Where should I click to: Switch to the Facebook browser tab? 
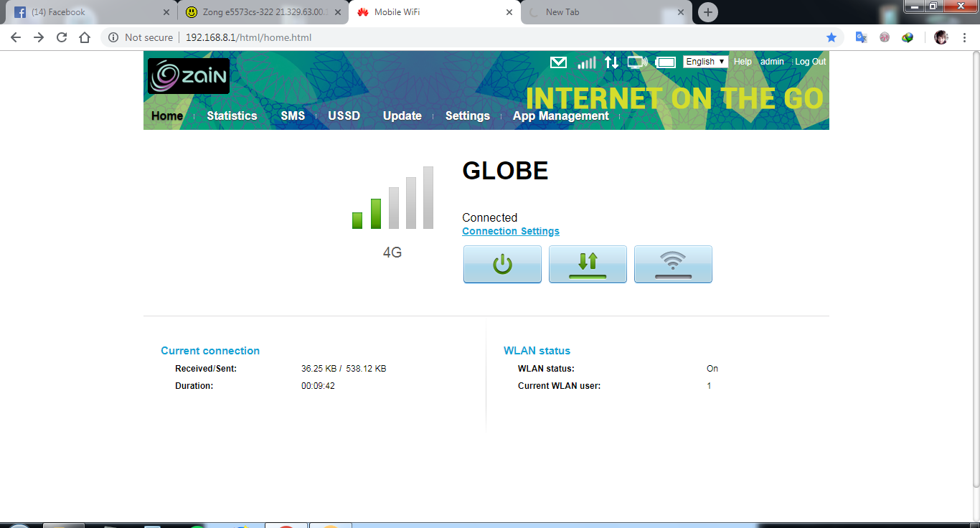pyautogui.click(x=90, y=12)
